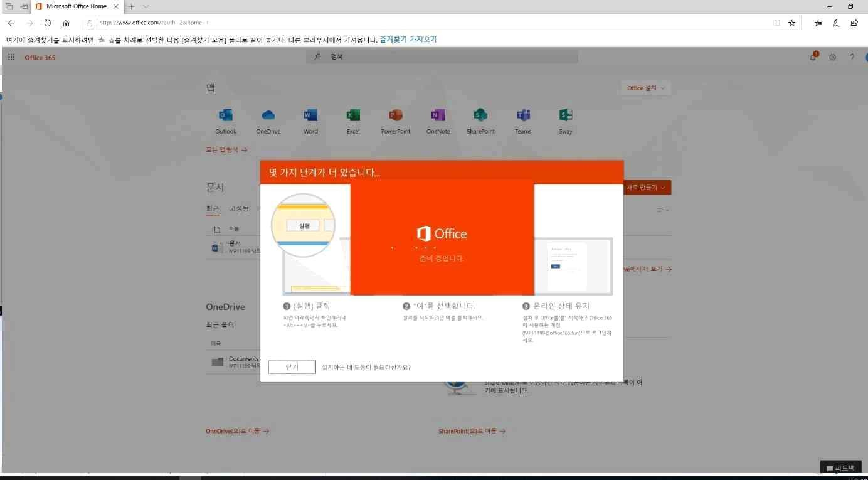Launch the Excel app icon
This screenshot has width=868, height=480.
point(353,115)
